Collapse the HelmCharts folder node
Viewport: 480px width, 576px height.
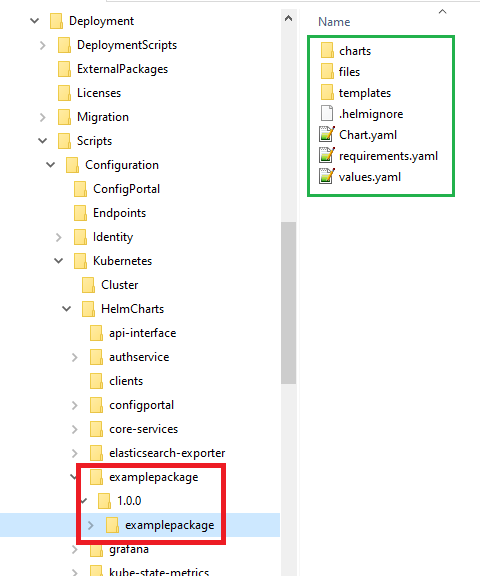66,309
